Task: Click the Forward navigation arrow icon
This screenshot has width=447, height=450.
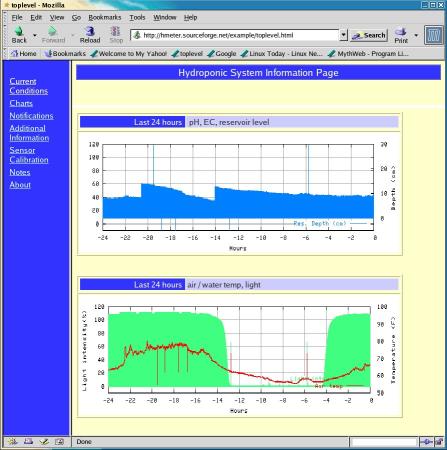Action: [x=52, y=31]
